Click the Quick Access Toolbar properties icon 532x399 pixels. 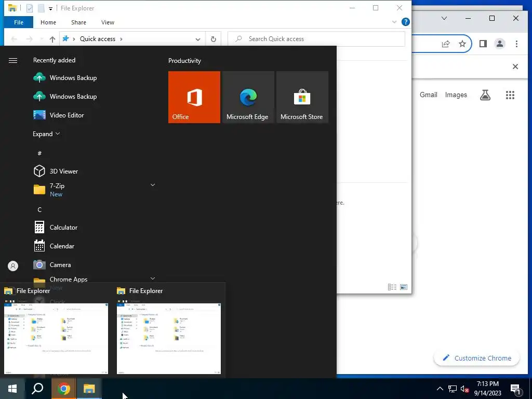pyautogui.click(x=30, y=8)
